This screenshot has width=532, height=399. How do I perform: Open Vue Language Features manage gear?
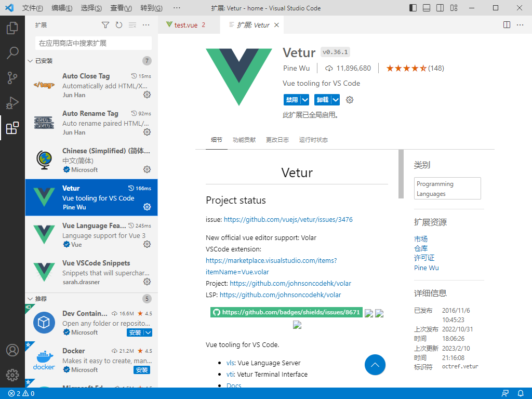click(x=147, y=244)
